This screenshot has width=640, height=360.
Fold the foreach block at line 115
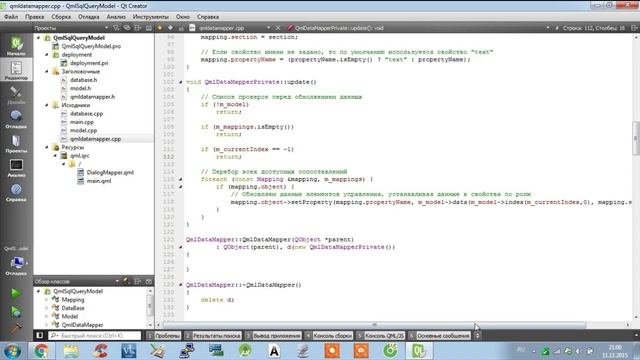180,179
